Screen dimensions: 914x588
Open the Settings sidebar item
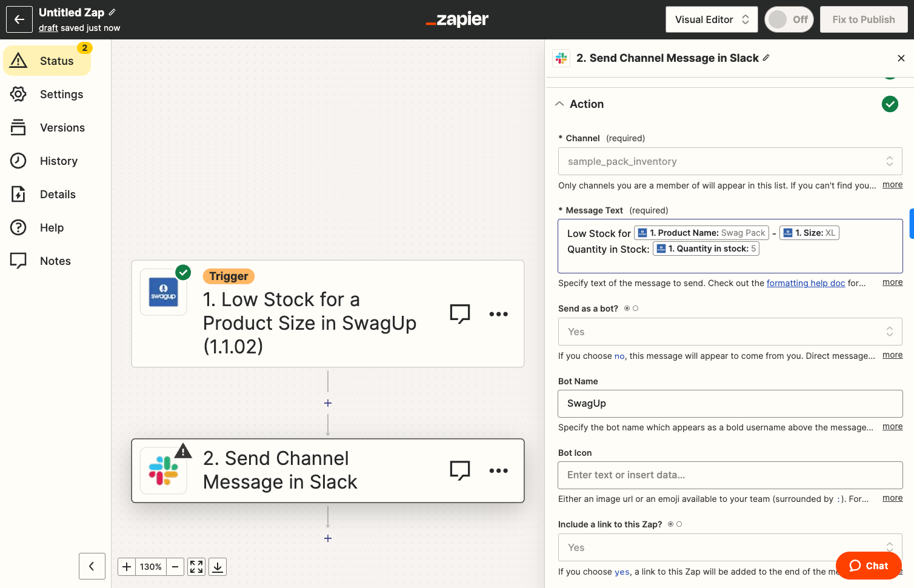[x=47, y=94]
